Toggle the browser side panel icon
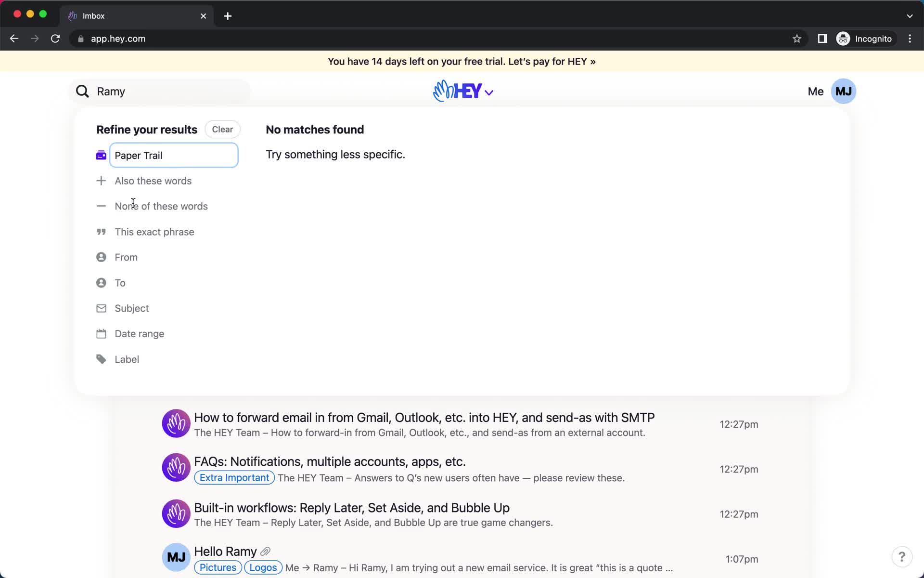Image resolution: width=924 pixels, height=578 pixels. point(822,39)
